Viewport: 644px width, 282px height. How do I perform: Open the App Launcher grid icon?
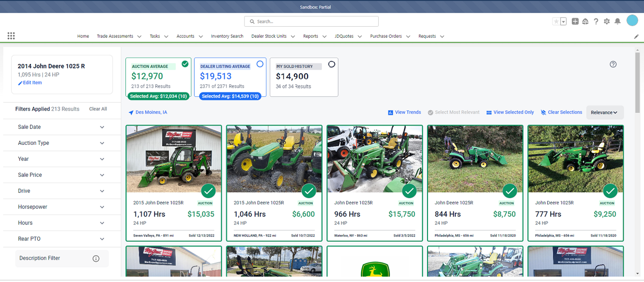(11, 36)
